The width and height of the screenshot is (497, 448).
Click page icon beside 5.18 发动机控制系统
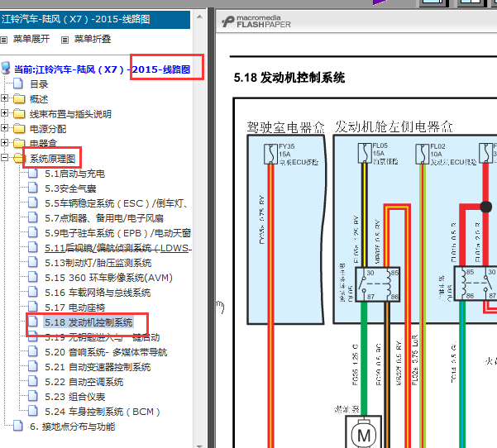click(33, 322)
